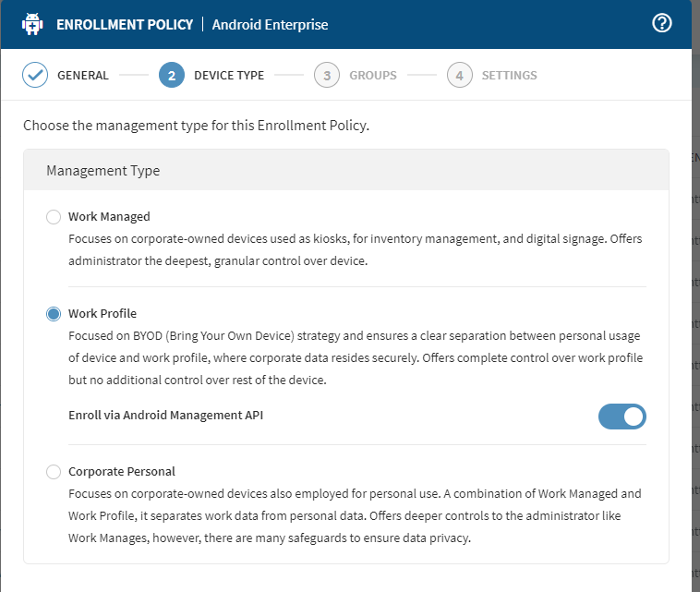Open the SETTINGS step label
Viewport: 700px width, 592px height.
coord(509,76)
